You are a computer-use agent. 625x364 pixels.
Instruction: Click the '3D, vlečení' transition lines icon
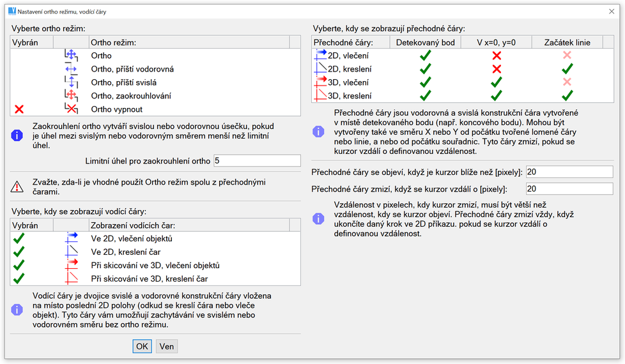320,82
